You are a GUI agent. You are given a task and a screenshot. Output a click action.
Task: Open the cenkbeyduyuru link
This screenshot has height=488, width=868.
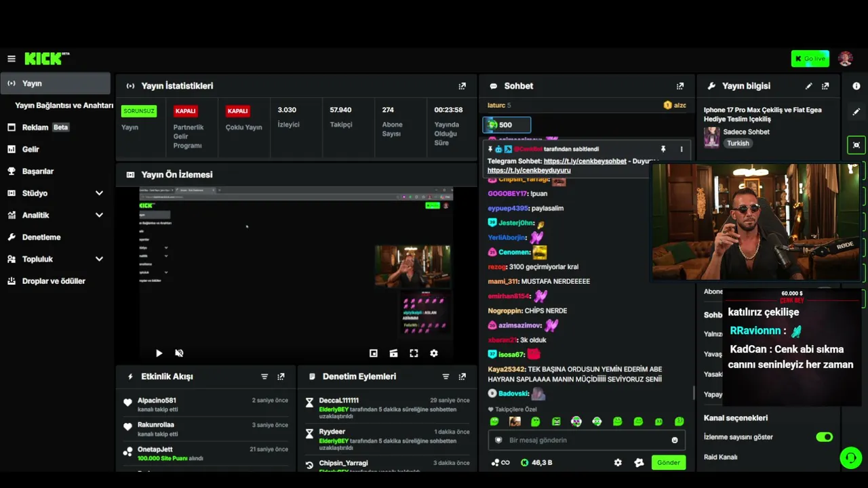coord(529,170)
